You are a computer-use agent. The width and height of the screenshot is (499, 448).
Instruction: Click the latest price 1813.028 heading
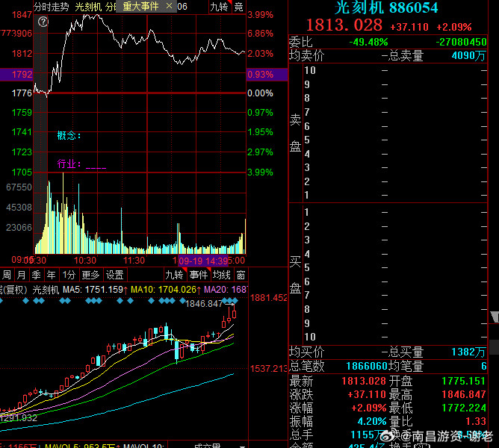pyautogui.click(x=344, y=25)
